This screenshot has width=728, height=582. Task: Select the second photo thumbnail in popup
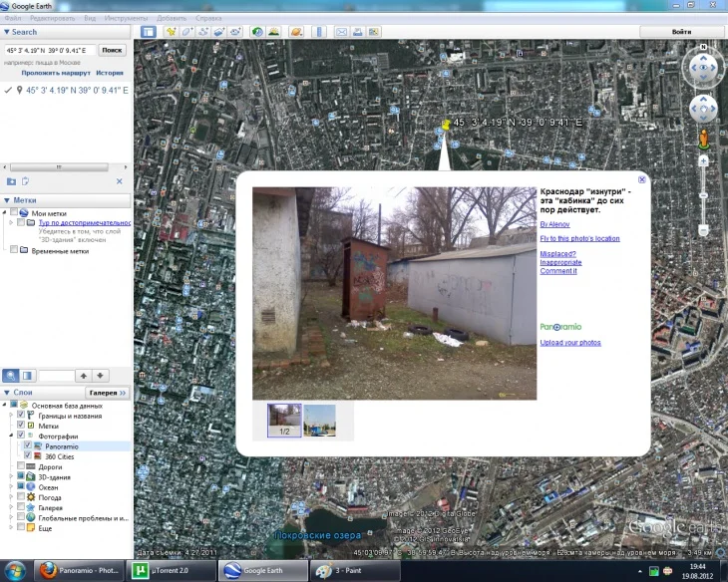tap(319, 421)
